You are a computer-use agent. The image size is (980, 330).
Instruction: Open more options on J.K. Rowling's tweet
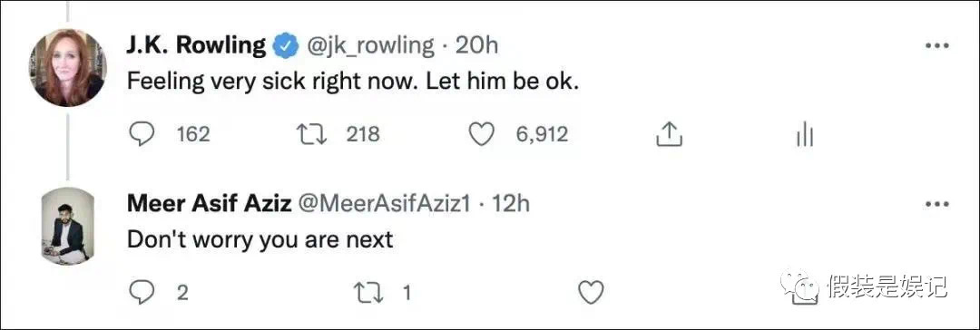coord(936,45)
